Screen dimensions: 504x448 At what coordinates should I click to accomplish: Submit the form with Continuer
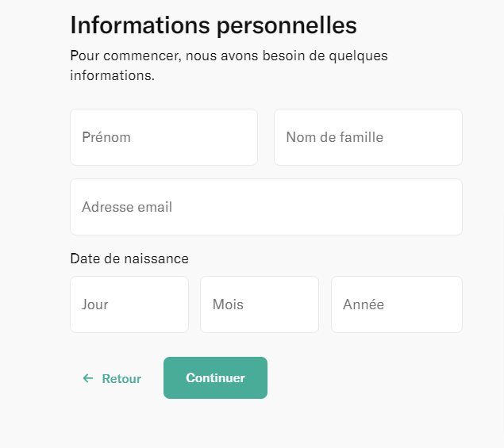pyautogui.click(x=215, y=378)
